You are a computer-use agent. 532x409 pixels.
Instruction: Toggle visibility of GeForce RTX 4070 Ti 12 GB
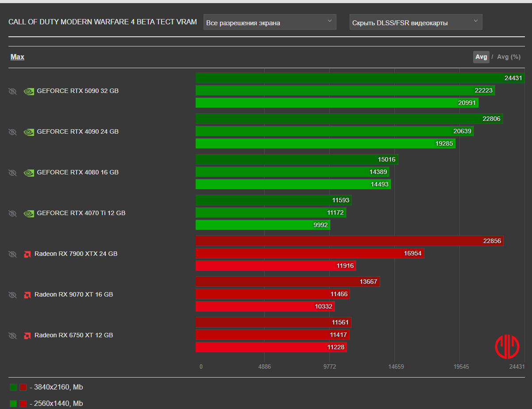(12, 213)
